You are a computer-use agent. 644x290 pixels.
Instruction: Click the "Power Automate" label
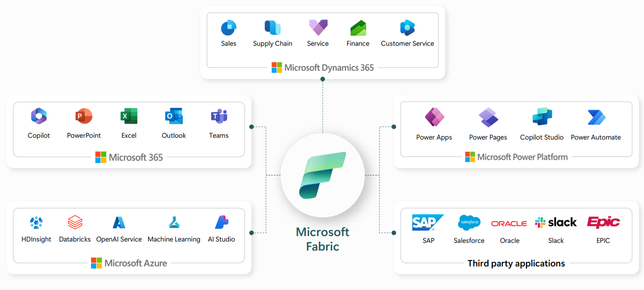coord(596,137)
